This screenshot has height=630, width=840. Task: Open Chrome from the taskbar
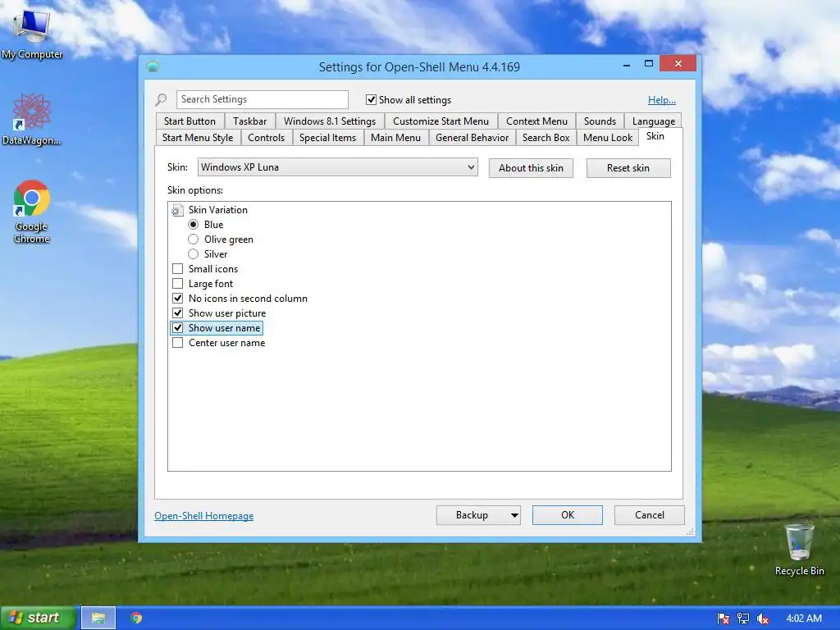click(x=137, y=619)
